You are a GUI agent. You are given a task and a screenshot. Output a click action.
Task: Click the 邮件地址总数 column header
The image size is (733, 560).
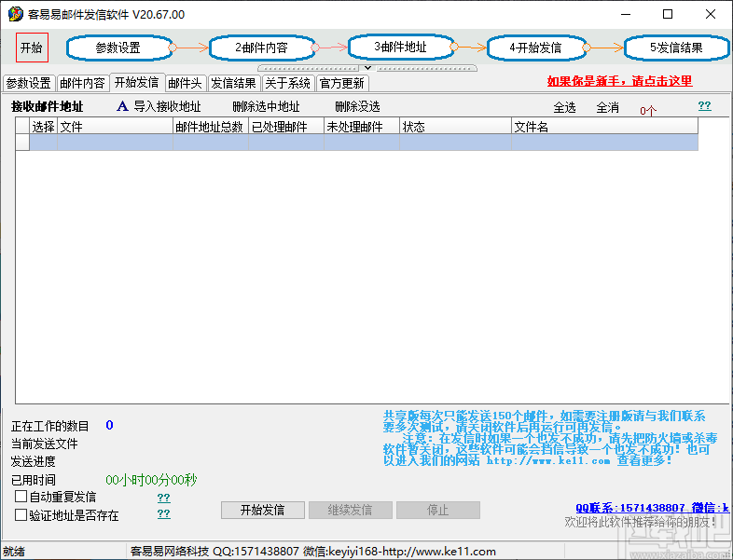tap(211, 127)
